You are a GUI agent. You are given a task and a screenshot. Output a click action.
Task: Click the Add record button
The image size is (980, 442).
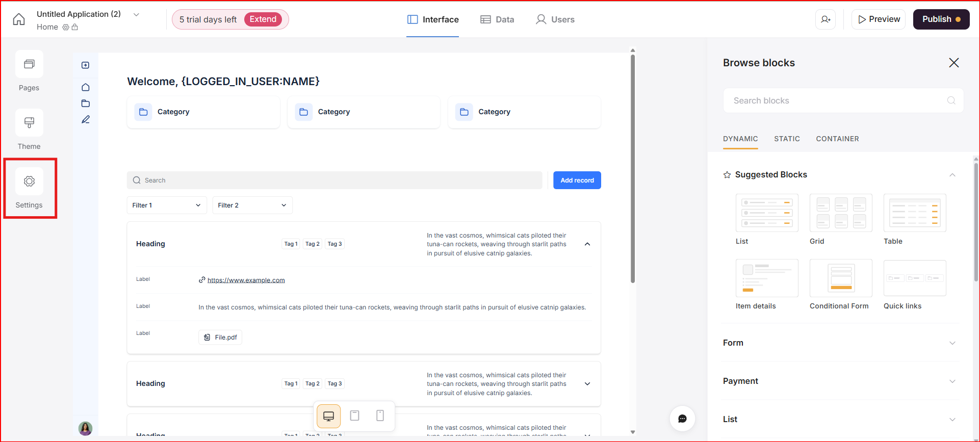pos(577,180)
